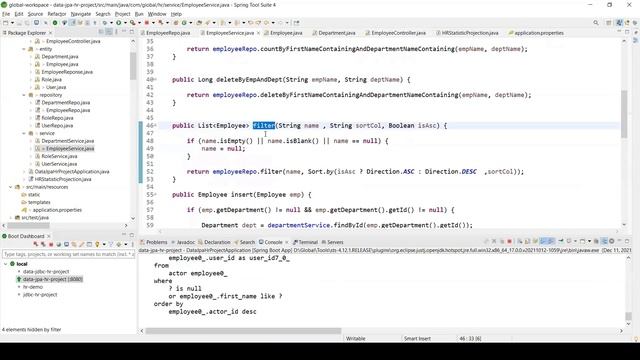
Task: Click the New file toolbar icon
Action: [6, 23]
